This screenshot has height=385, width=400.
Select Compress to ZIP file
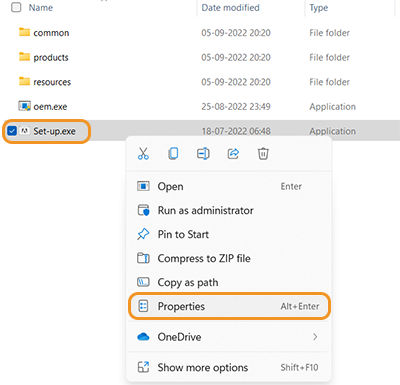click(x=229, y=258)
